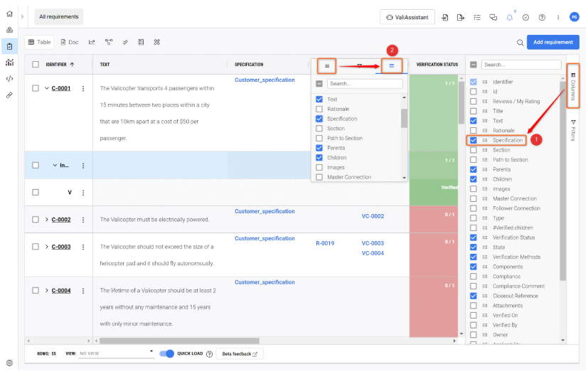Click the import icon in top bar
588x374 pixels.
click(445, 17)
